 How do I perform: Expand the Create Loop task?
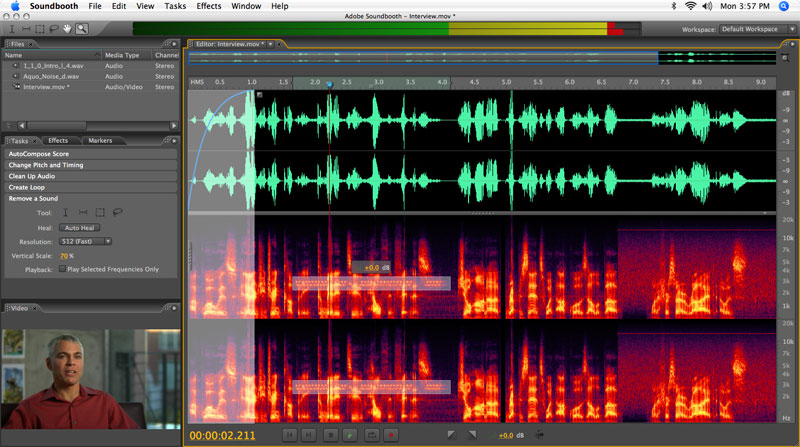(x=91, y=187)
